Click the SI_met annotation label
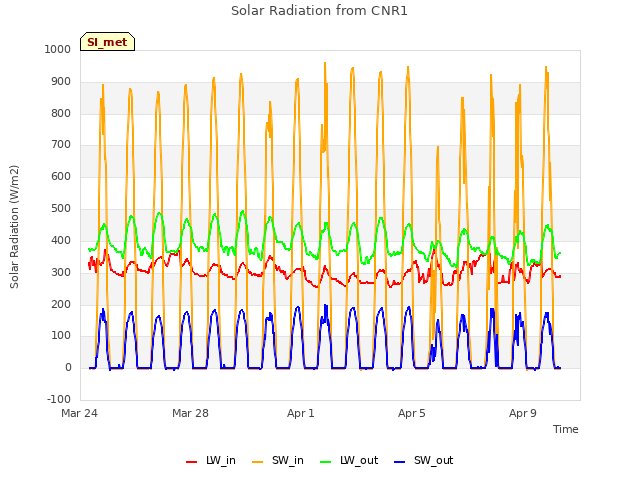 (x=107, y=42)
